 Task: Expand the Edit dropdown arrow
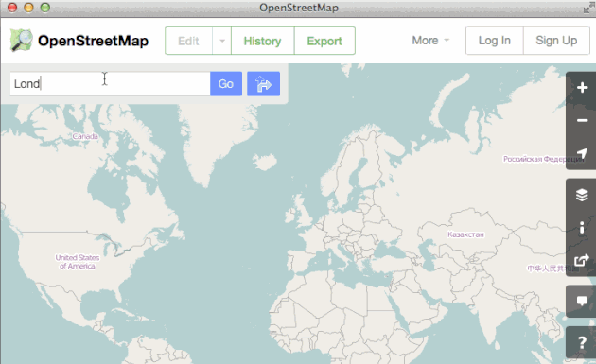pyautogui.click(x=222, y=41)
